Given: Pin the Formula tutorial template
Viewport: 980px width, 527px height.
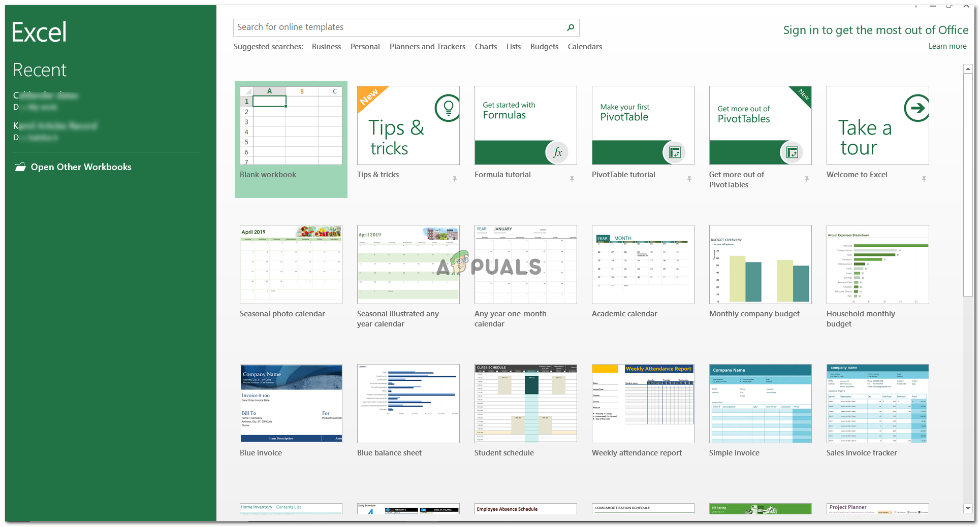Looking at the screenshot, I should coord(572,179).
